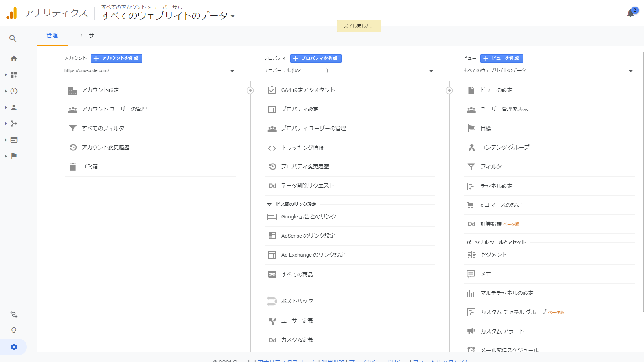Expand the Behavior sidebar arrow
This screenshot has width=644, height=362.
pos(6,140)
